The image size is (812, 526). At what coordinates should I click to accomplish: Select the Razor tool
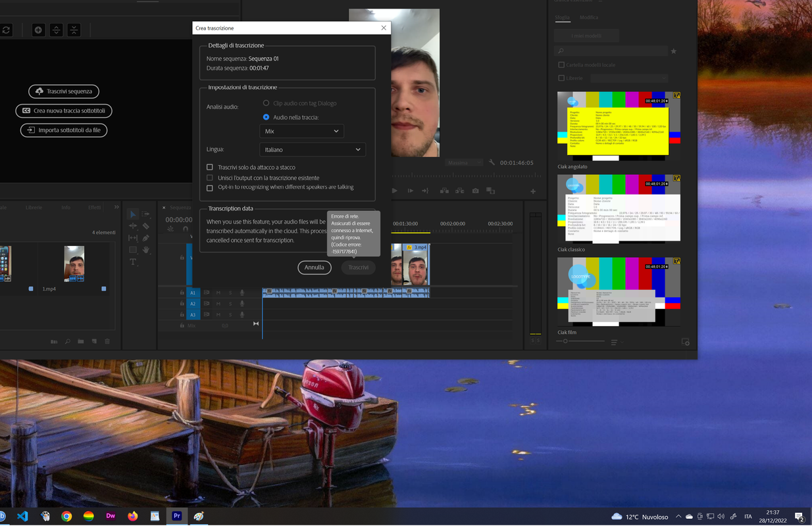click(146, 226)
